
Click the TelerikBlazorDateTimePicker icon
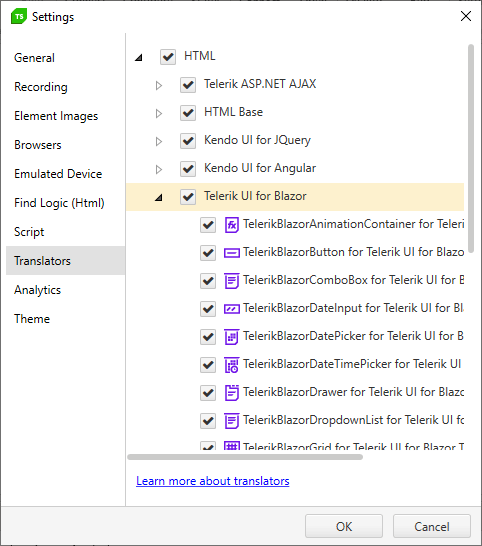pyautogui.click(x=232, y=365)
